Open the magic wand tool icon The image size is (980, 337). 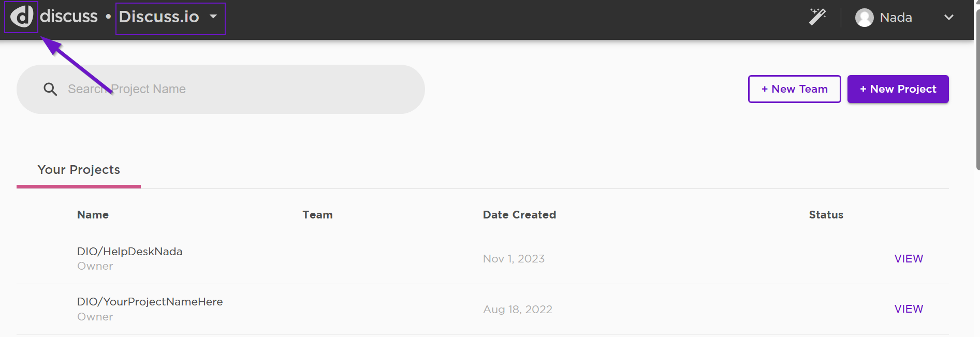pyautogui.click(x=817, y=17)
